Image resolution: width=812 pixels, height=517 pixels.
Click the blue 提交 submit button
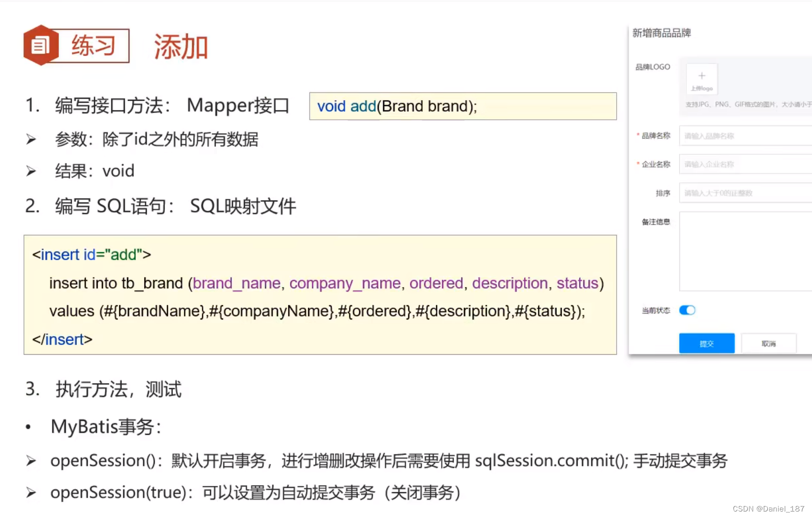click(707, 343)
